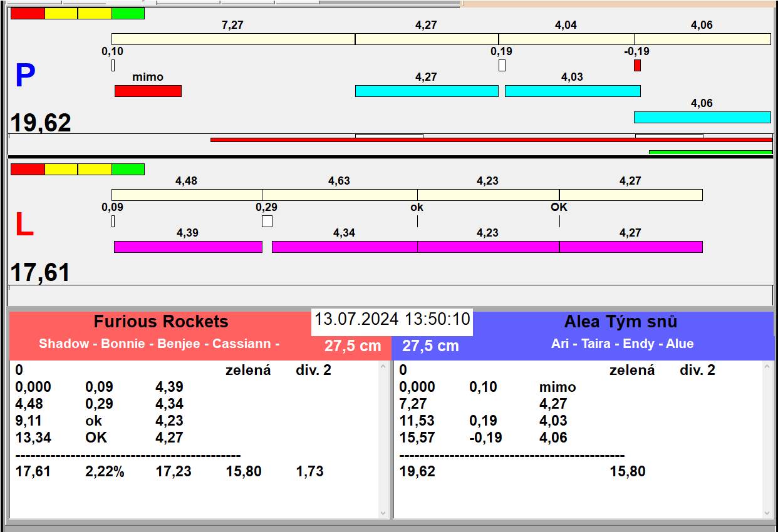The height and width of the screenshot is (532, 778).
Task: Select the magenta 4,23 run bar
Action: [488, 247]
